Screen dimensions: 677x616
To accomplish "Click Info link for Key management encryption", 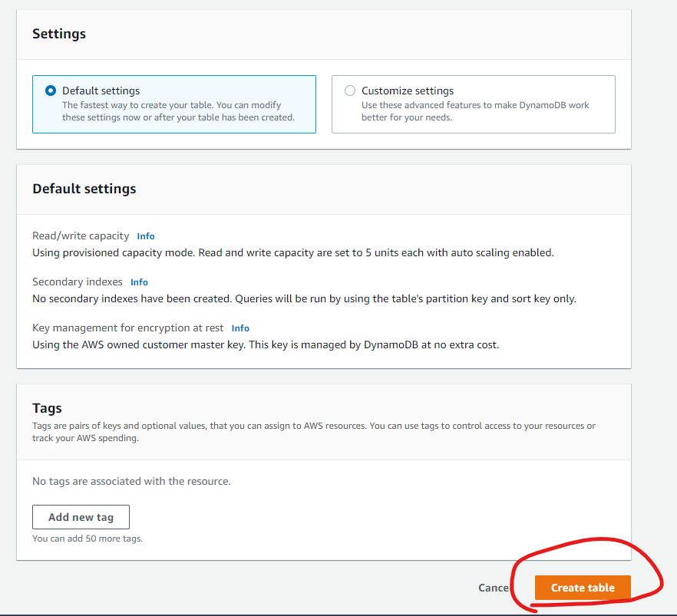I will click(x=240, y=328).
